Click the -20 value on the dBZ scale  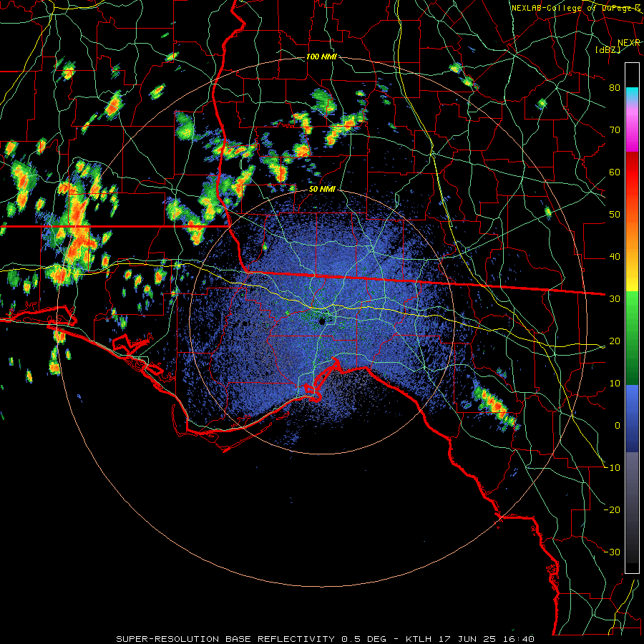612,509
